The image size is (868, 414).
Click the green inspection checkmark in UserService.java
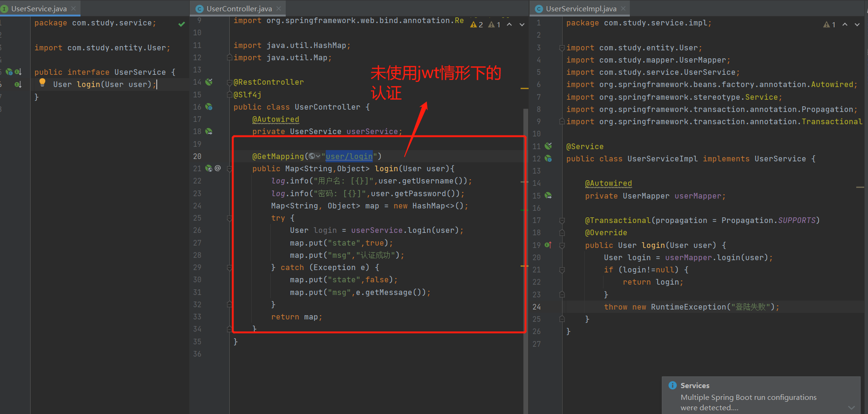pos(182,24)
